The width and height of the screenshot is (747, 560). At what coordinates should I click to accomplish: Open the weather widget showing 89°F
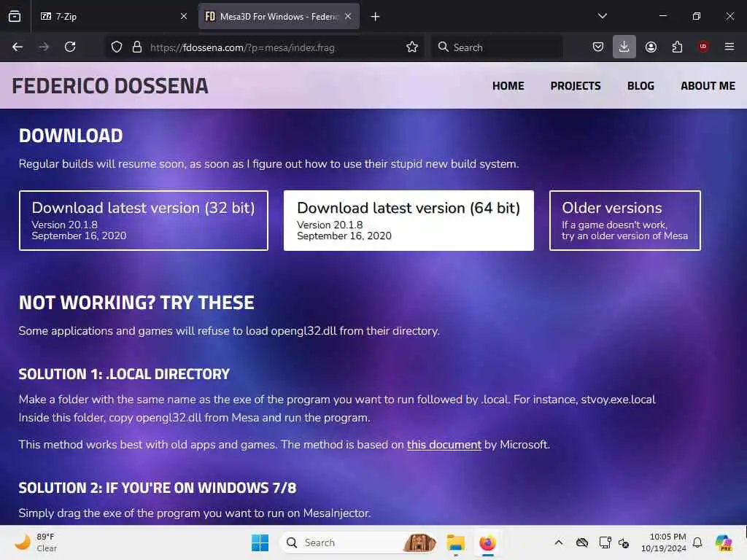36,542
